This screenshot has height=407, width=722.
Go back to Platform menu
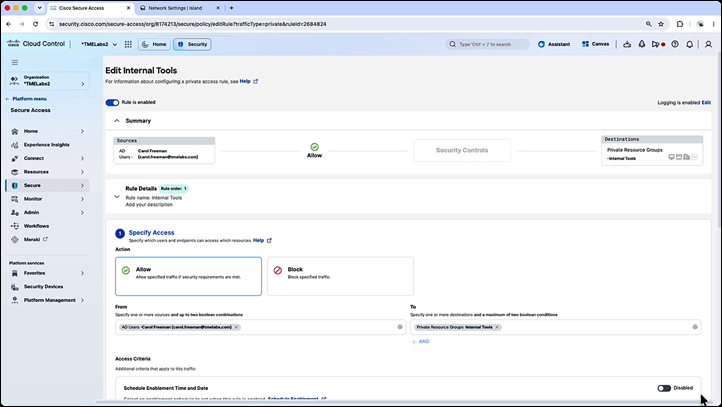click(x=27, y=99)
